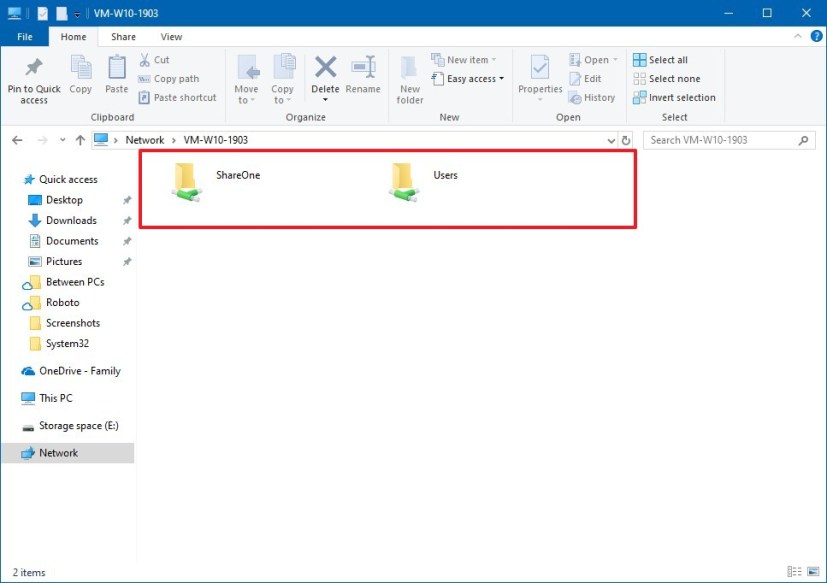Open the File menu tab
Image resolution: width=827 pixels, height=583 pixels.
[25, 36]
